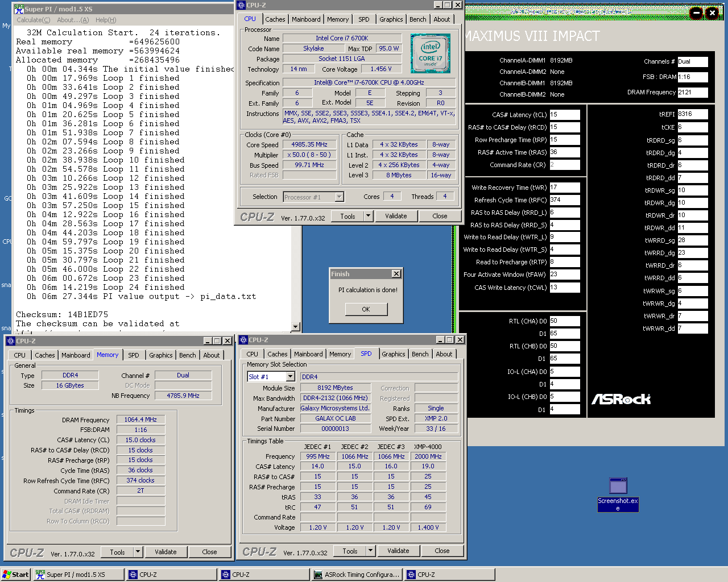Screen dimensions: 728x582
Task: Click the ASRock window minimize icon
Action: pyautogui.click(x=696, y=13)
